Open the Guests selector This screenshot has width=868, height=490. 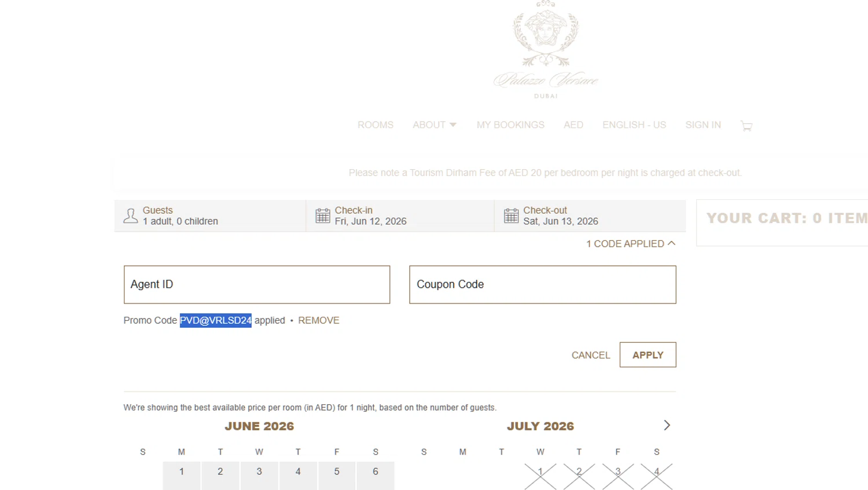tap(210, 216)
